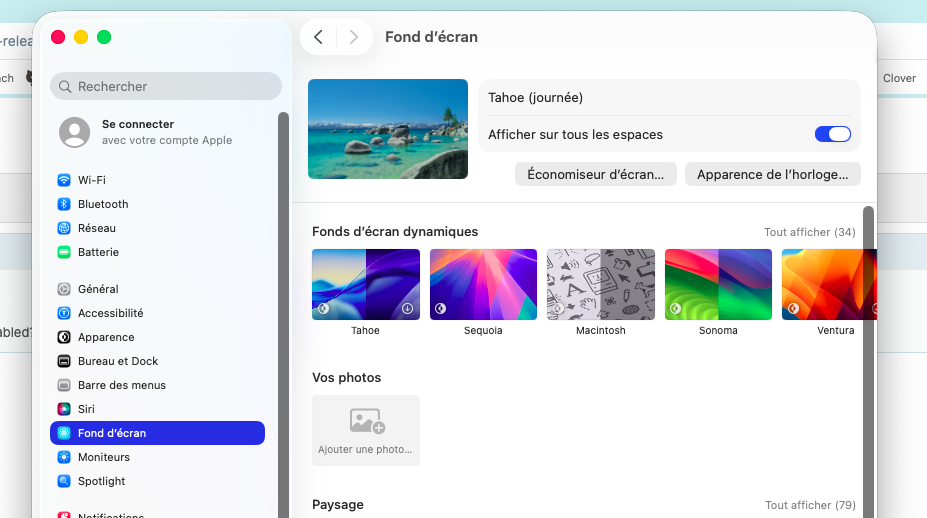This screenshot has width=927, height=518.
Task: Open Accessibilité settings
Action: [157, 313]
